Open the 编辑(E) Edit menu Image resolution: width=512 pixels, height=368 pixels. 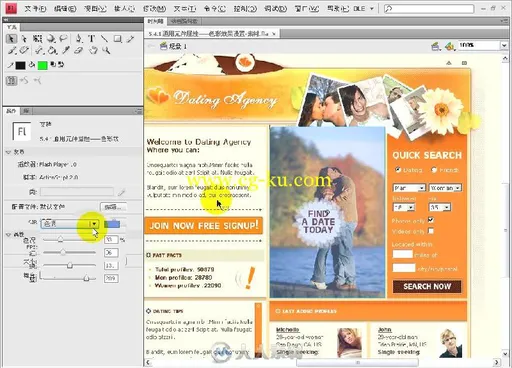(65, 9)
